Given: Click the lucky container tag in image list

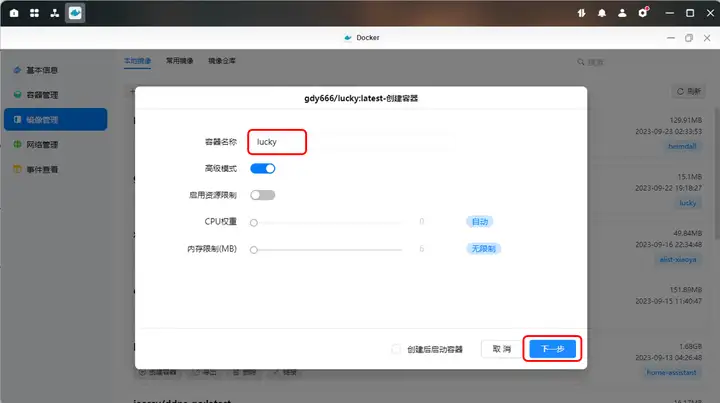Looking at the screenshot, I should (x=688, y=202).
